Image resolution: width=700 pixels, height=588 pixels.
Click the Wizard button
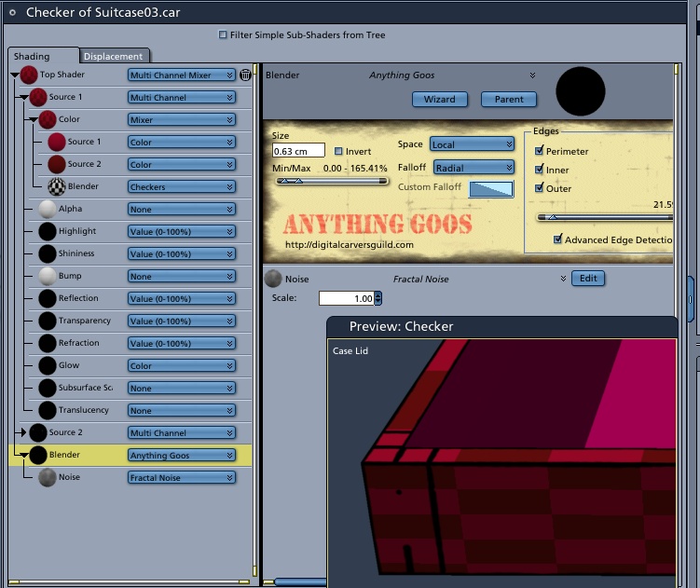(x=440, y=99)
